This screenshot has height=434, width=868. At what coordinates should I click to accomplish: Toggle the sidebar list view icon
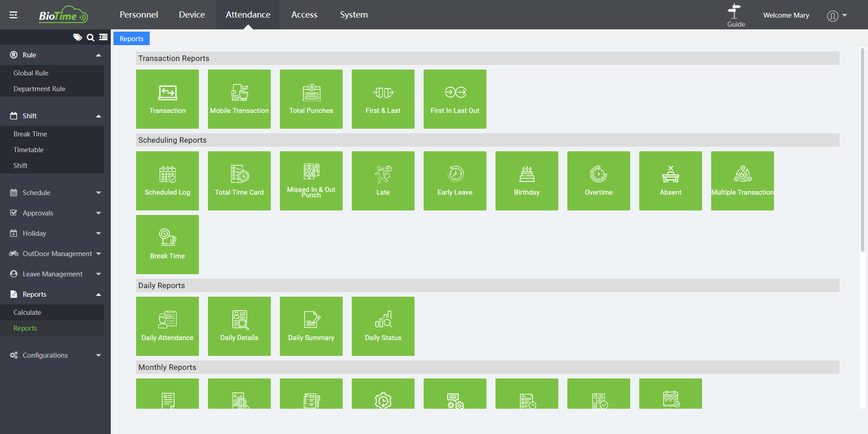click(104, 37)
